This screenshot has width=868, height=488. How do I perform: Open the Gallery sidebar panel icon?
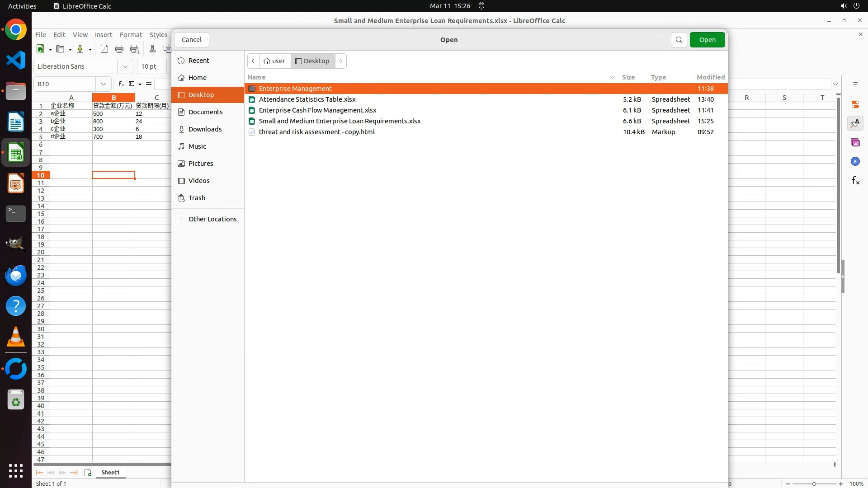[x=855, y=143]
